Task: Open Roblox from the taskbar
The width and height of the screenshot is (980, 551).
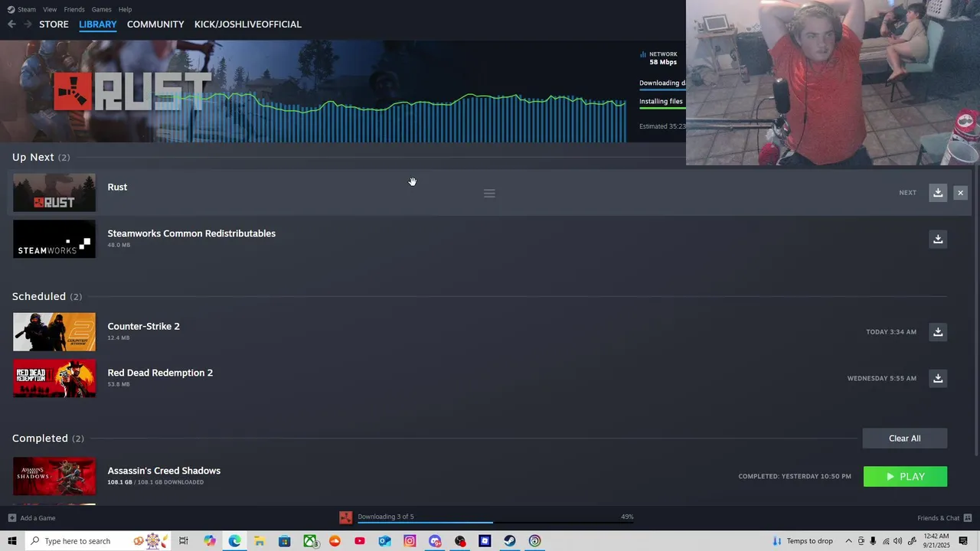Action: pyautogui.click(x=485, y=541)
